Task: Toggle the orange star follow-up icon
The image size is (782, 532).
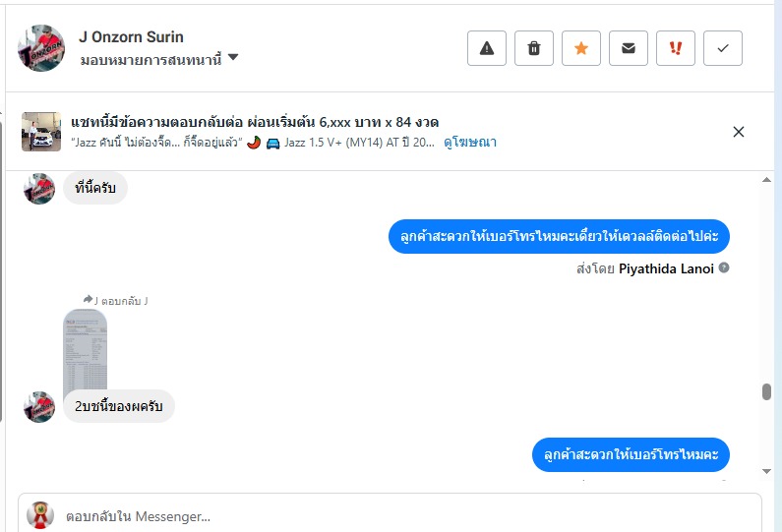Action: coord(580,48)
